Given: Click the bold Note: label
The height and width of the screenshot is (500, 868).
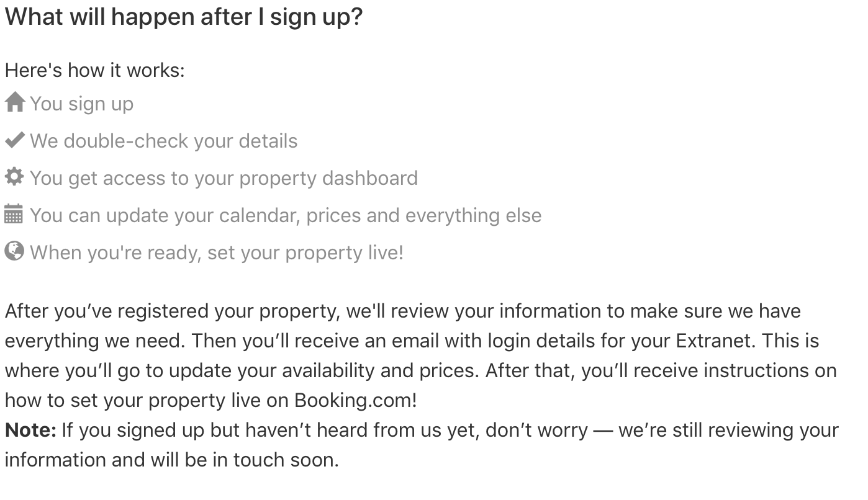Looking at the screenshot, I should [x=31, y=430].
